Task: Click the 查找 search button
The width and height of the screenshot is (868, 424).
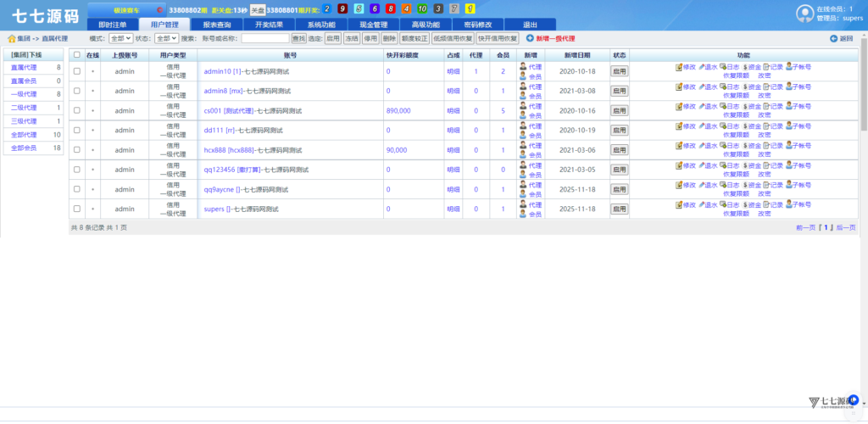Action: pyautogui.click(x=299, y=38)
